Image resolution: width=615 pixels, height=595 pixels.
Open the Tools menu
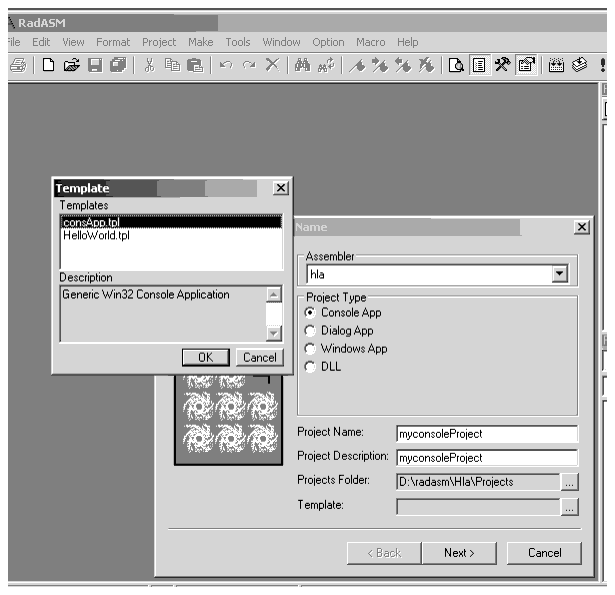[x=238, y=42]
